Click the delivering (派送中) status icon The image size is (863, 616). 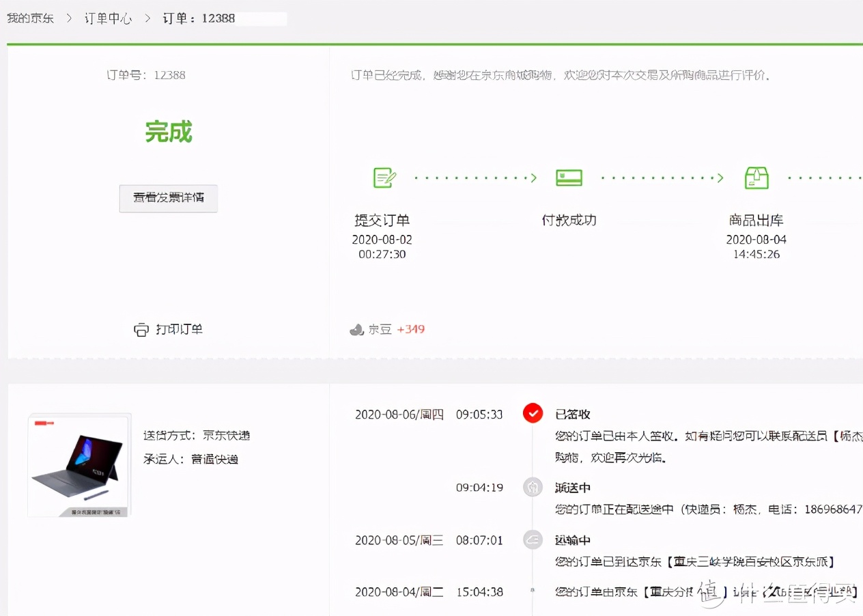(x=533, y=488)
